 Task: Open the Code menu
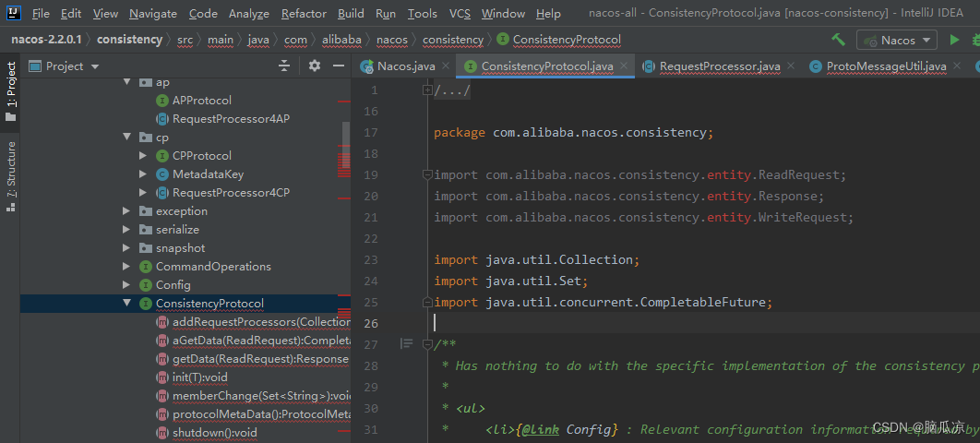[x=203, y=13]
